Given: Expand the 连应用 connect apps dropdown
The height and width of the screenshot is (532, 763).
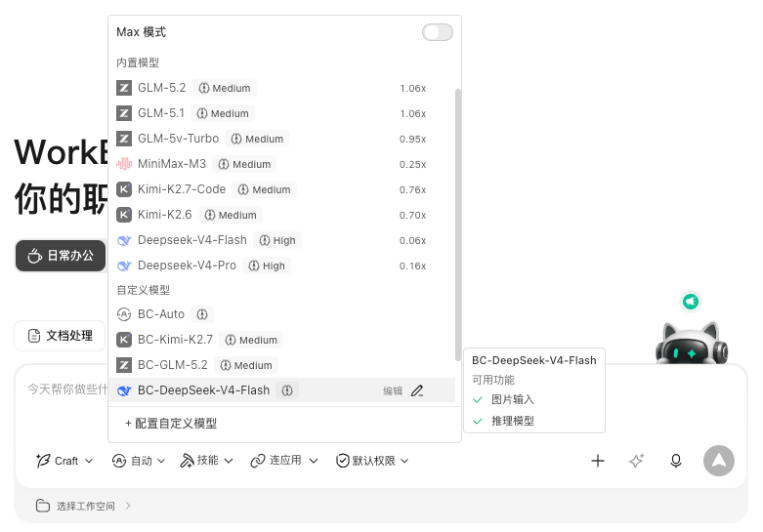Looking at the screenshot, I should pyautogui.click(x=284, y=461).
